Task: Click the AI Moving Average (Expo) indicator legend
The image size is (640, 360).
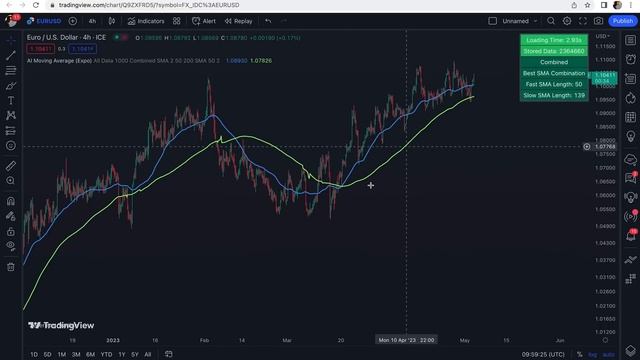Action: coord(59,60)
